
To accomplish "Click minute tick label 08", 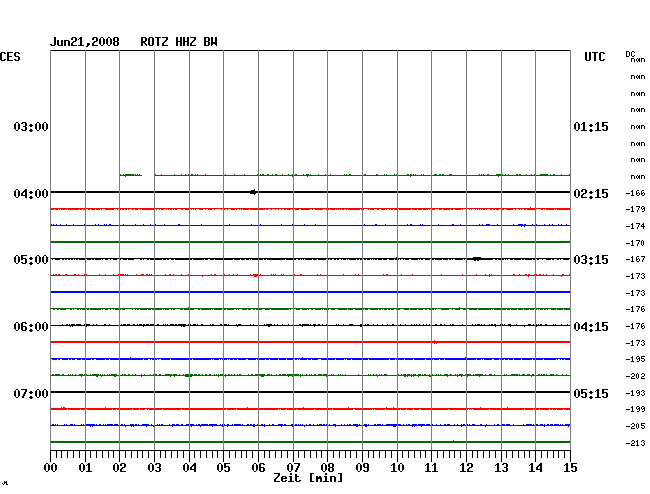I will pyautogui.click(x=327, y=468).
